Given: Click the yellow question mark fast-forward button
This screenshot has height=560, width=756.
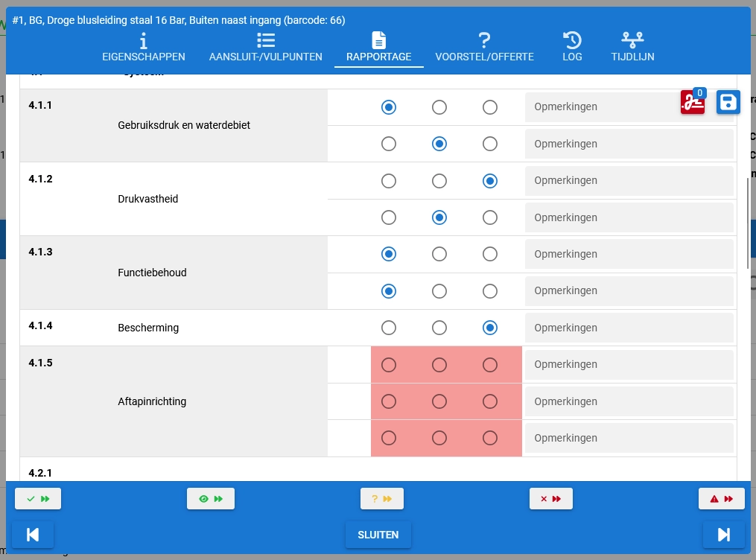Looking at the screenshot, I should click(381, 499).
